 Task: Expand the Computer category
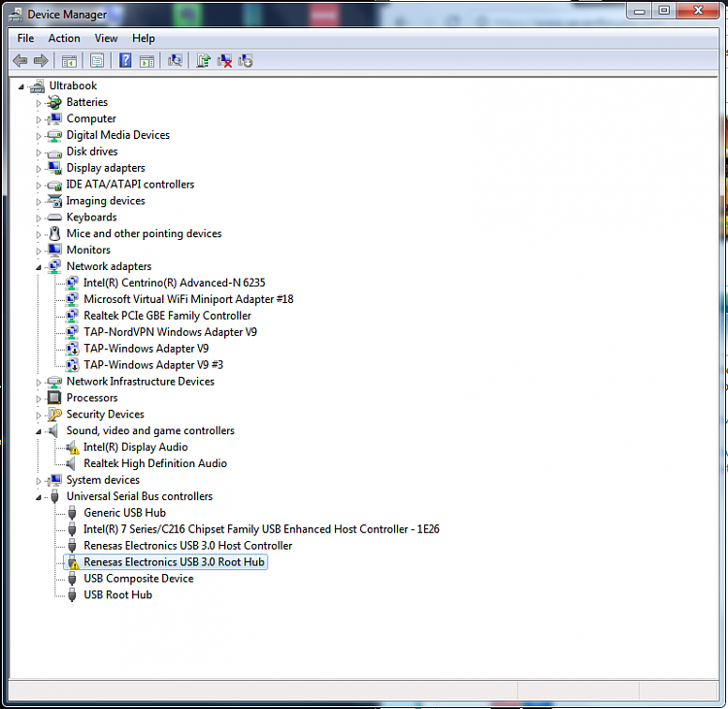tap(39, 119)
